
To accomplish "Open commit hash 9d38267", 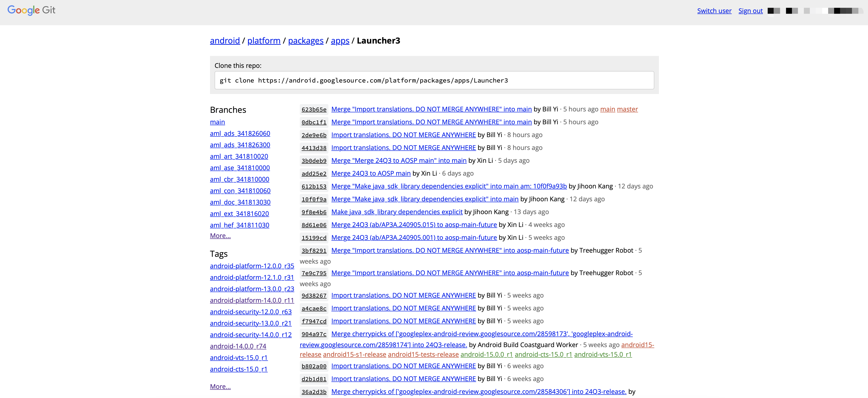I will point(314,296).
